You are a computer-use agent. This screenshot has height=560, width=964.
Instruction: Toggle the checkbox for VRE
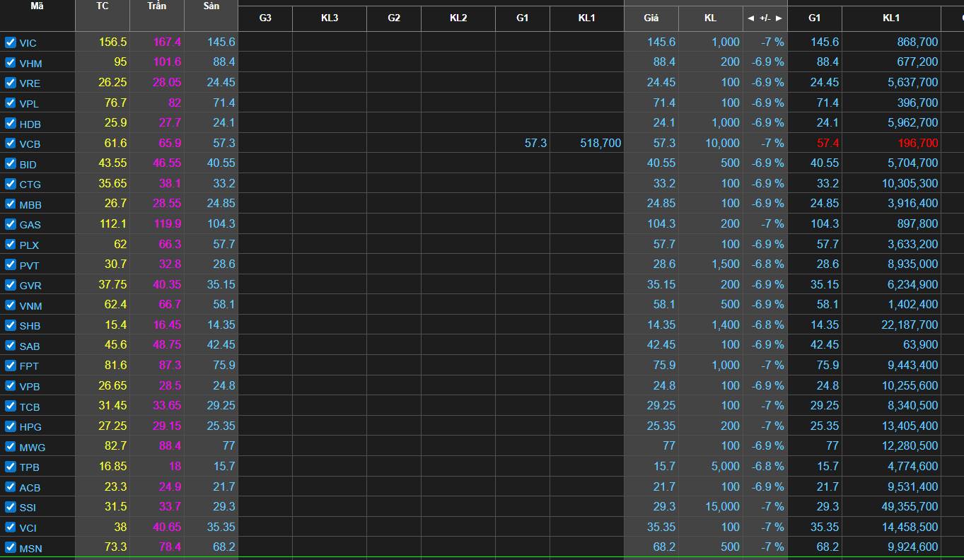pos(11,83)
